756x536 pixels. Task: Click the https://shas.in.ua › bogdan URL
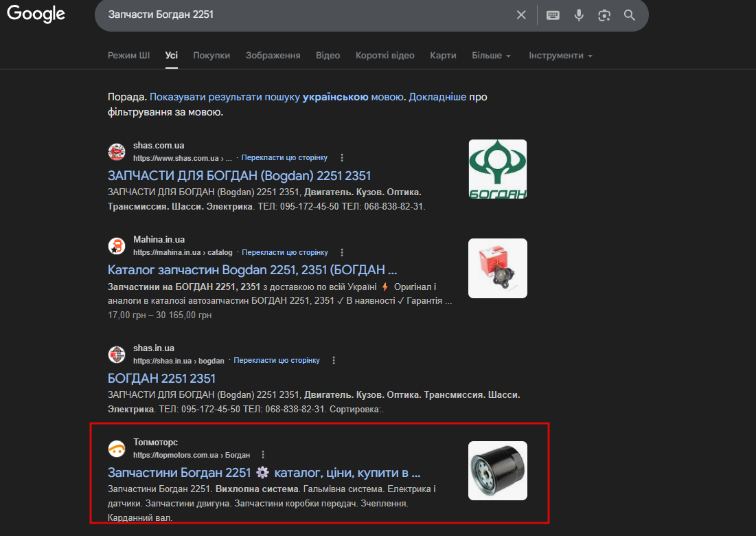(x=179, y=361)
